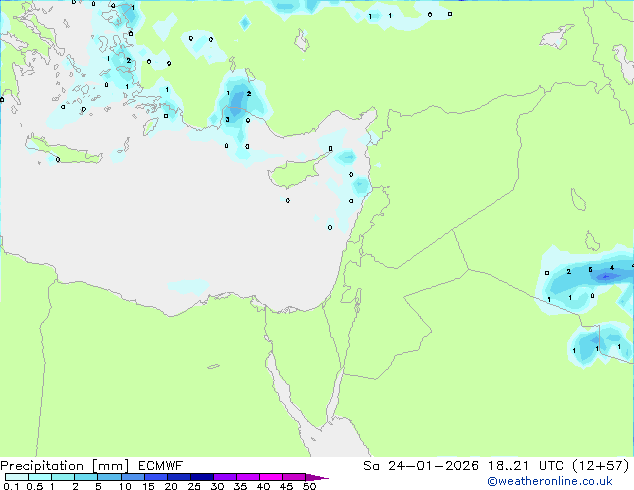Click the "UTC" label

(552, 466)
